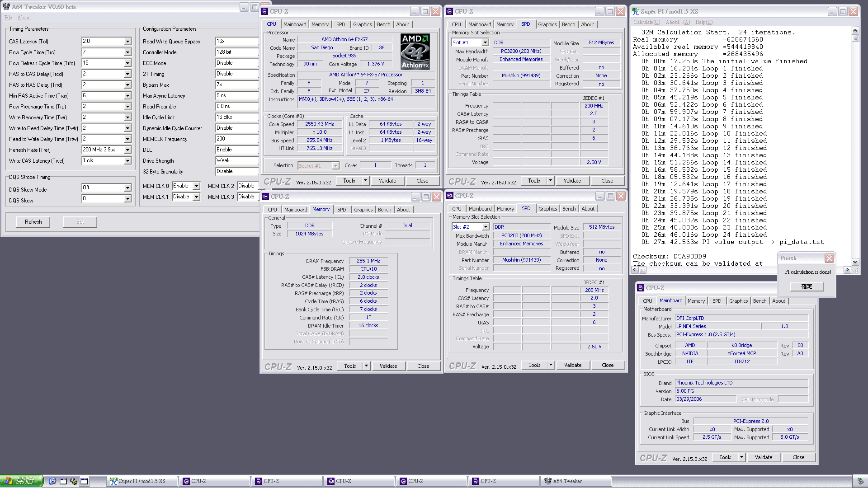Viewport: 868px width, 488px height.
Task: Launch the Internet Explorer quick launch icon
Action: pos(52,481)
